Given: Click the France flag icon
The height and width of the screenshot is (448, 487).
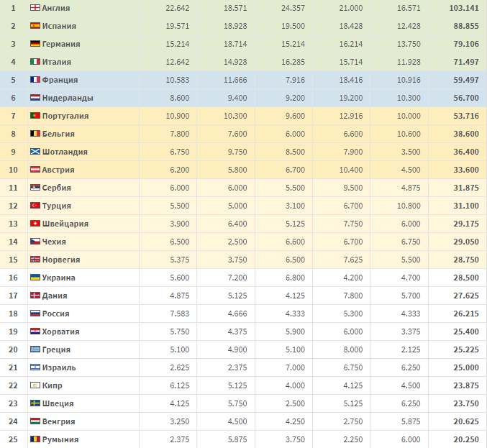Looking at the screenshot, I should [35, 80].
